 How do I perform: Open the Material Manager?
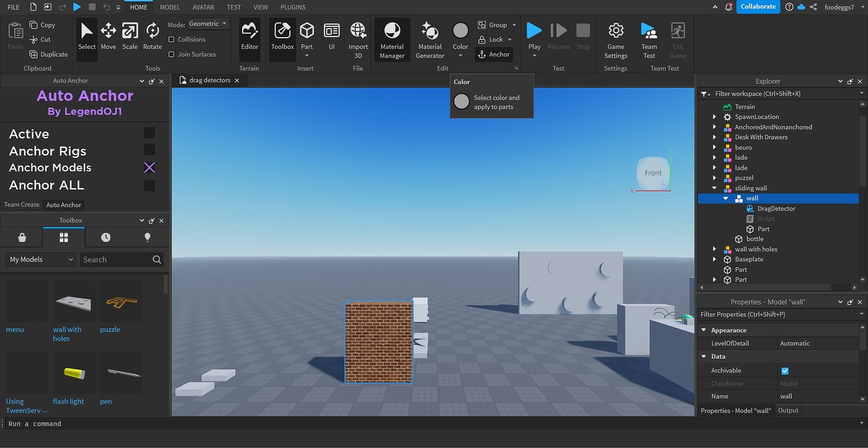click(392, 38)
